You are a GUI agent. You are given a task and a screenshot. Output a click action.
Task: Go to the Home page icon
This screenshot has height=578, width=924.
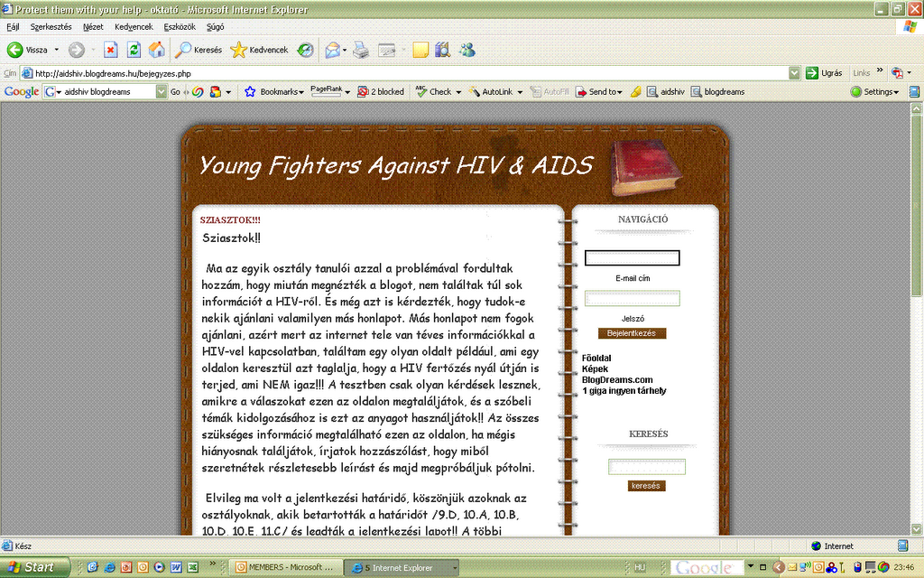pyautogui.click(x=156, y=51)
